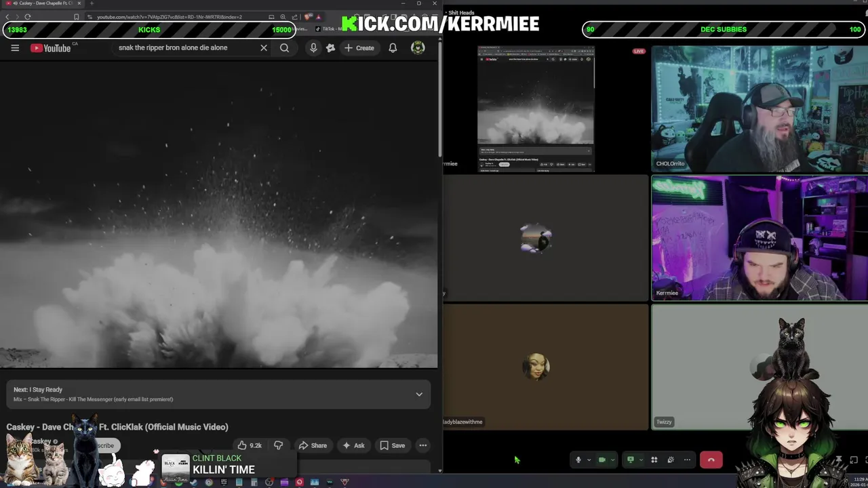Click the browser URL address field

pyautogui.click(x=170, y=17)
